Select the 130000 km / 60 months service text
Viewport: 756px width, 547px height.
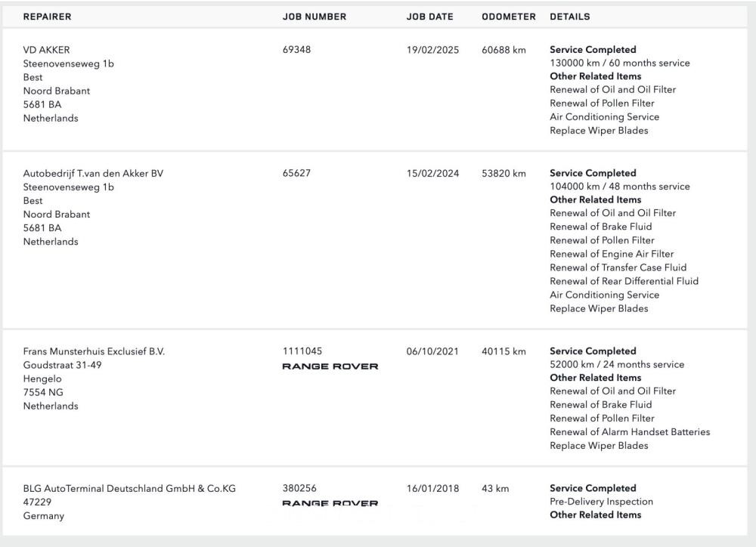pyautogui.click(x=619, y=63)
